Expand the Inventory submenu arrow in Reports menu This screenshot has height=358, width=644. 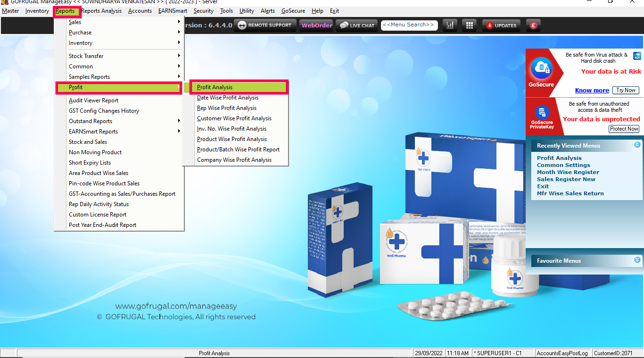point(179,43)
